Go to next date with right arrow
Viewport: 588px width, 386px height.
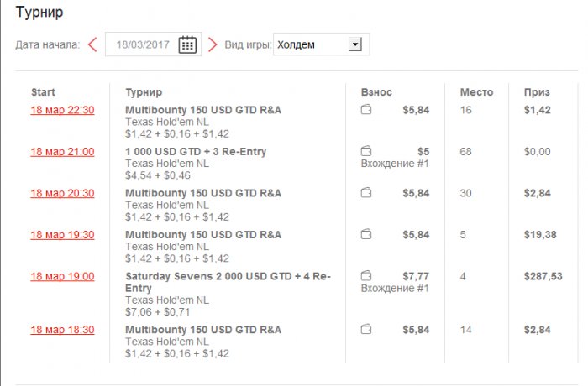(213, 44)
